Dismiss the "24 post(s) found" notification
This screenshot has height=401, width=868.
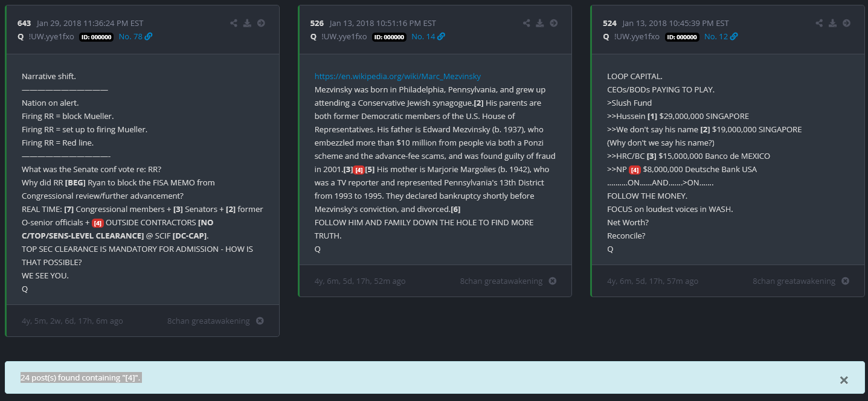pos(844,380)
